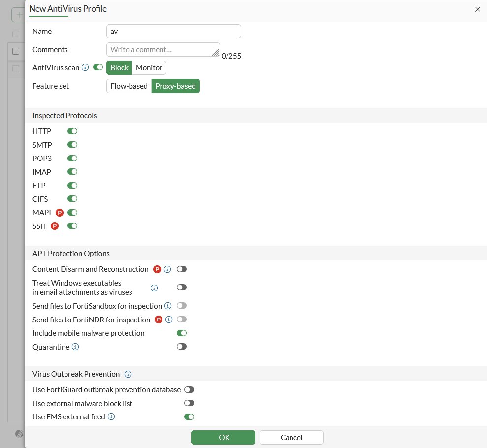The height and width of the screenshot is (448, 487).
Task: Click info icon beside Content Disarm and Reconstruction
Action: (167, 269)
